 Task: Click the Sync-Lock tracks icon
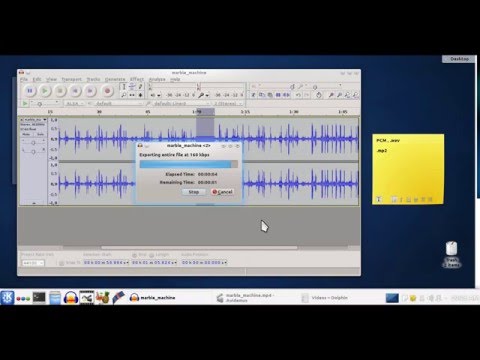[x=319, y=95]
